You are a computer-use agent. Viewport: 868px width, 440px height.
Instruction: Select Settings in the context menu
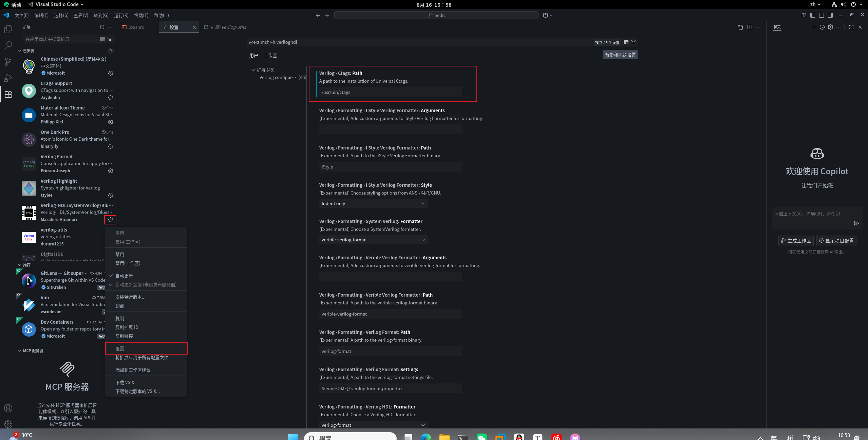pyautogui.click(x=120, y=348)
